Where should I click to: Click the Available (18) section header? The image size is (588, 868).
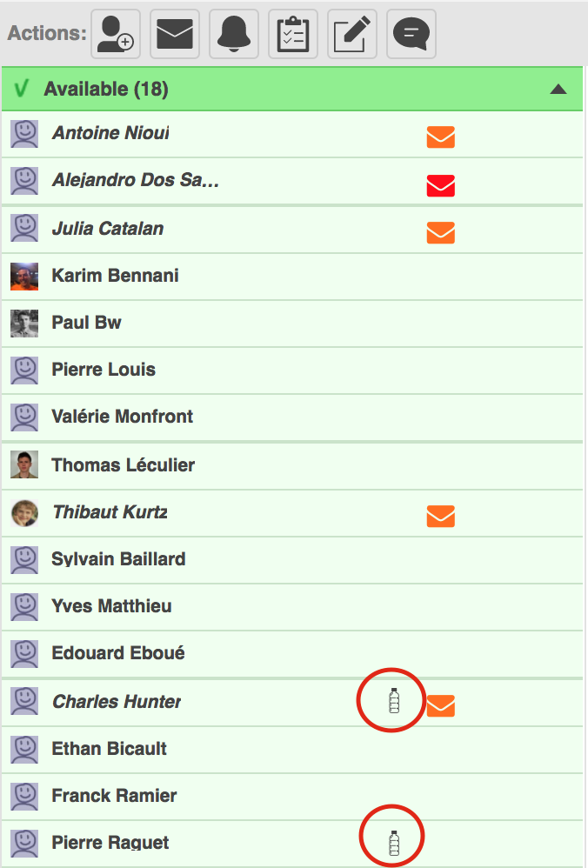click(x=106, y=89)
